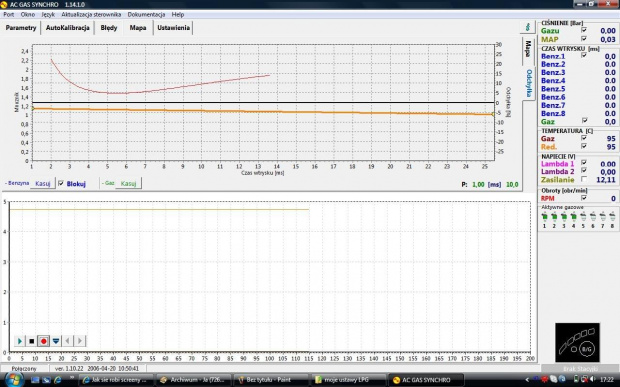The image size is (620, 387).
Task: Toggle the RPM checkbox
Action: 584,198
